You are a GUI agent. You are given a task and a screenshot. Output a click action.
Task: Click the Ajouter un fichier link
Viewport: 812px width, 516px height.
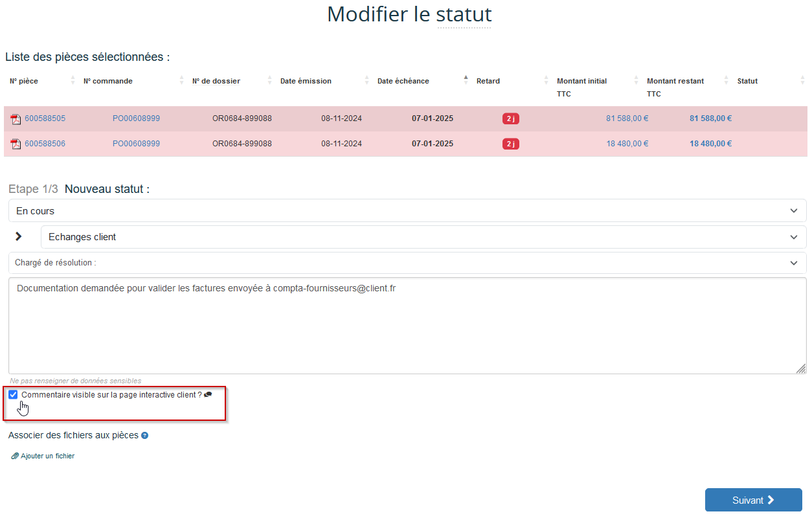[47, 456]
